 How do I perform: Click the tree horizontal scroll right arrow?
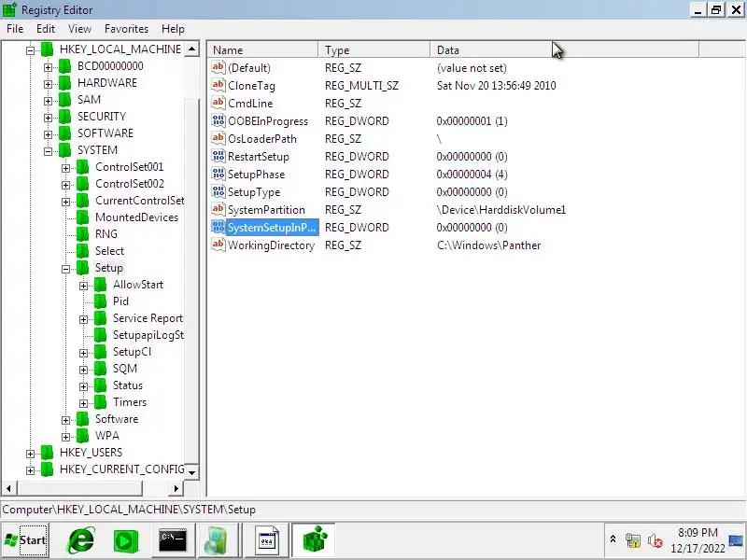click(176, 488)
